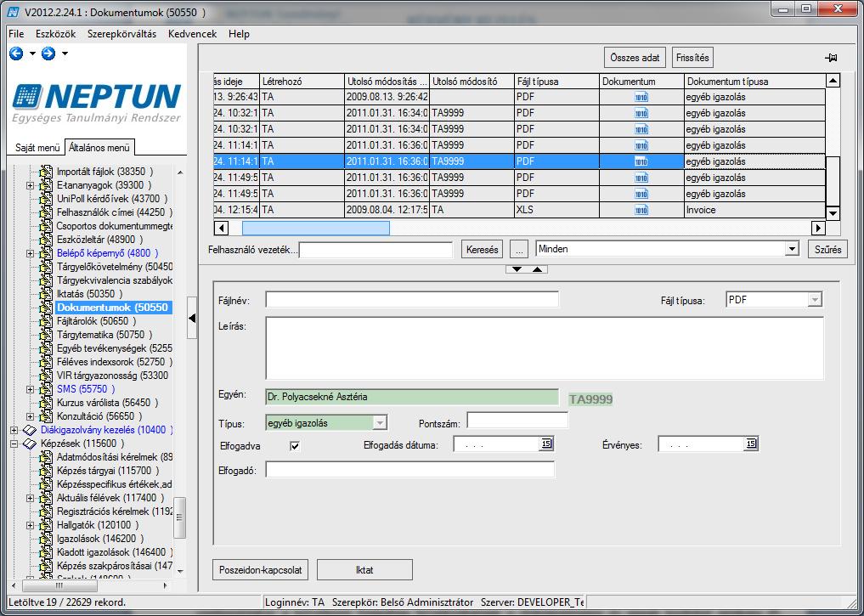Screen dimensions: 864x616
Task: Open the Eszközök menu
Action: 56,34
